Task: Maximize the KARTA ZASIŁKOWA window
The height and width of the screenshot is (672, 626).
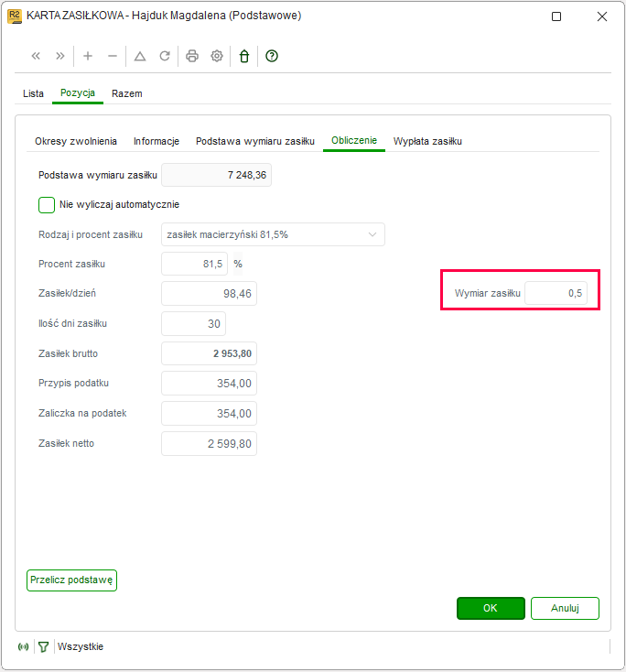Action: tap(556, 16)
